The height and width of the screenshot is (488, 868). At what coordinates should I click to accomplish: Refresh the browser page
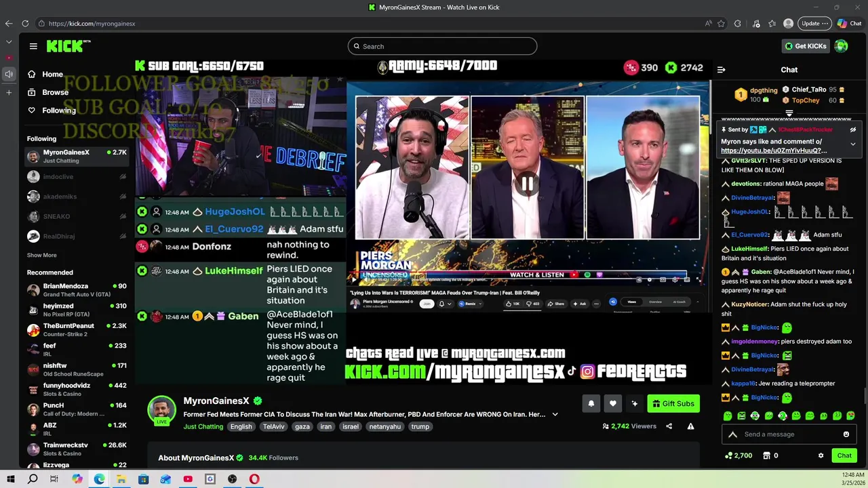coord(25,23)
